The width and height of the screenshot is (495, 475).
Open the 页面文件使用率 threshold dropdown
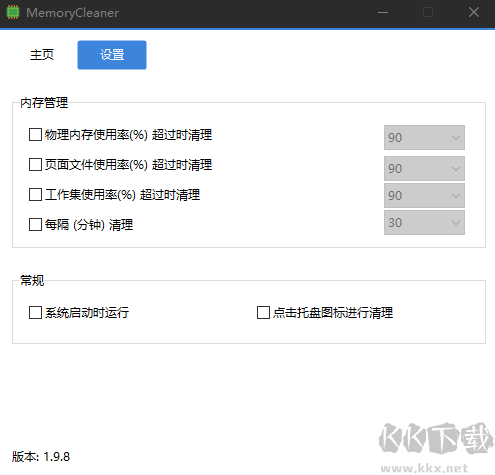pos(424,168)
